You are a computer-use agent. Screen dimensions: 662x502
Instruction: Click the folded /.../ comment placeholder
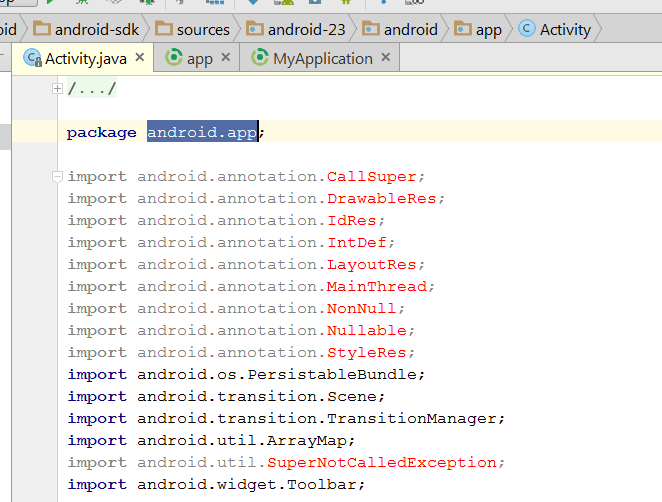coord(92,89)
